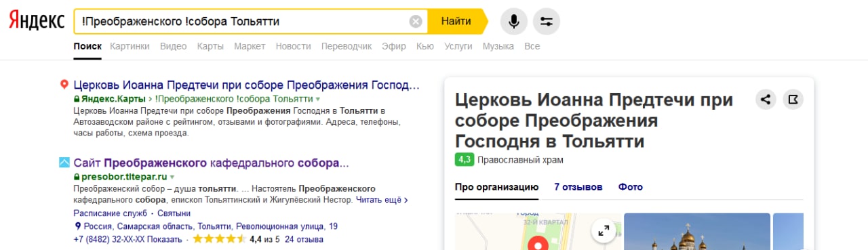Click the green lock icon beside presobor.tltepar.ru
Image resolution: width=868 pixels, height=250 pixels.
(77, 176)
